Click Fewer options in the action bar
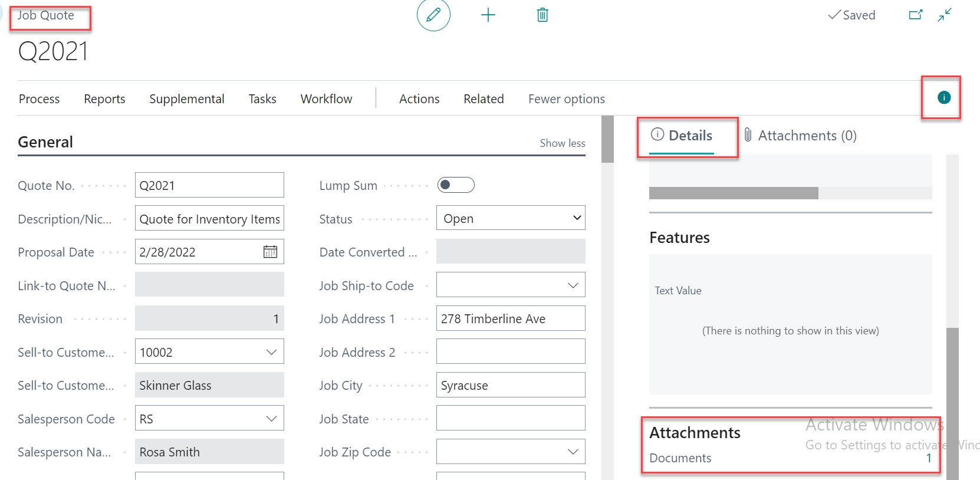Viewport: 980px width, 480px height. tap(566, 99)
